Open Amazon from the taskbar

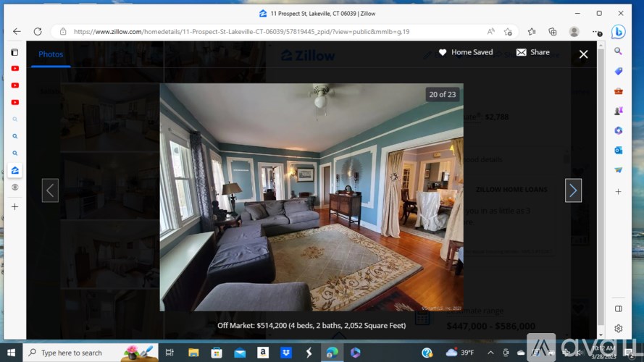click(x=263, y=353)
